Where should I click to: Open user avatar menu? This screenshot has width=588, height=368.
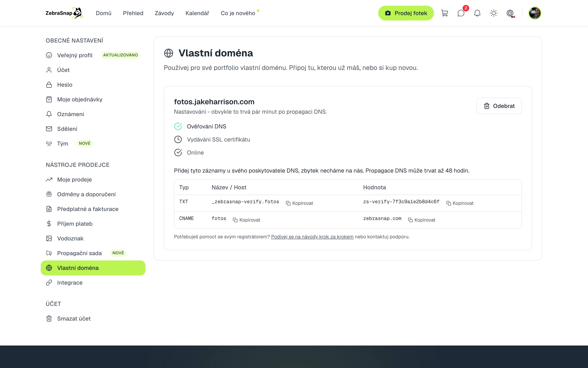tap(535, 13)
